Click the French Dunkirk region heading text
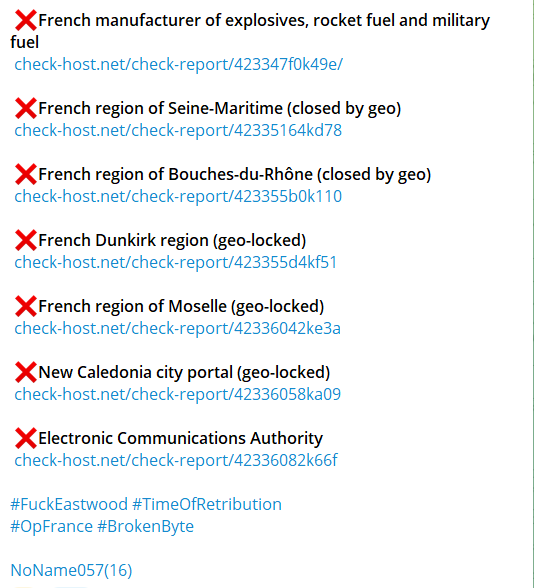This screenshot has width=534, height=588. (172, 240)
